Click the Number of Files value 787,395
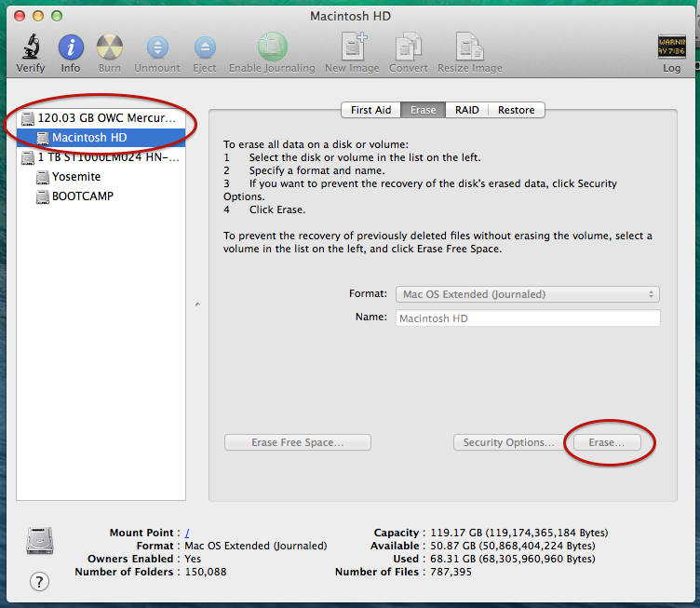 [451, 572]
